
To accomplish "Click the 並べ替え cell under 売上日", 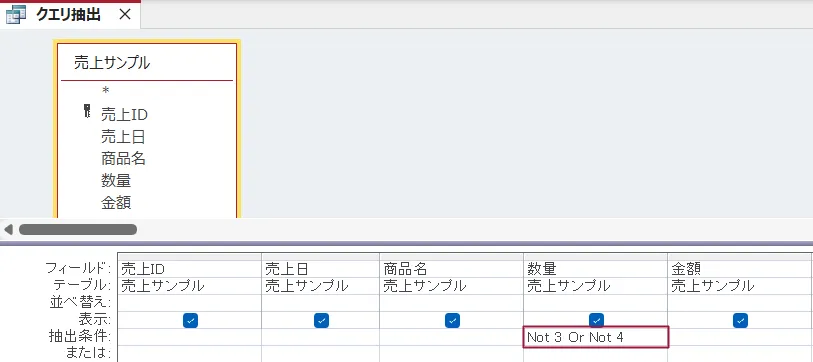I will pyautogui.click(x=320, y=302).
